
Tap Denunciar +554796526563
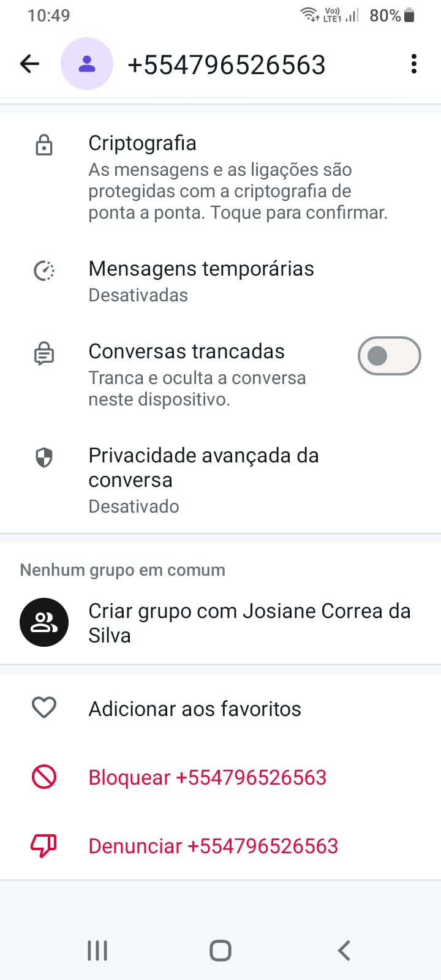pos(213,846)
